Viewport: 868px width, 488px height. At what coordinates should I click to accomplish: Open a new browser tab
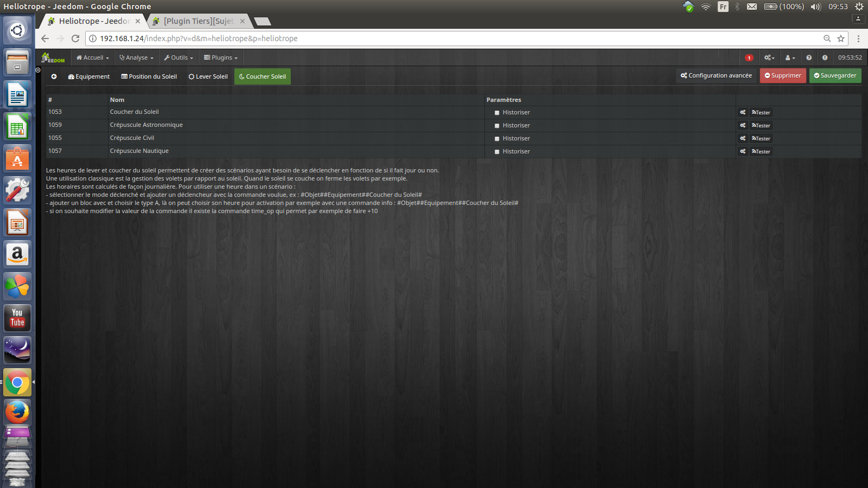point(263,22)
